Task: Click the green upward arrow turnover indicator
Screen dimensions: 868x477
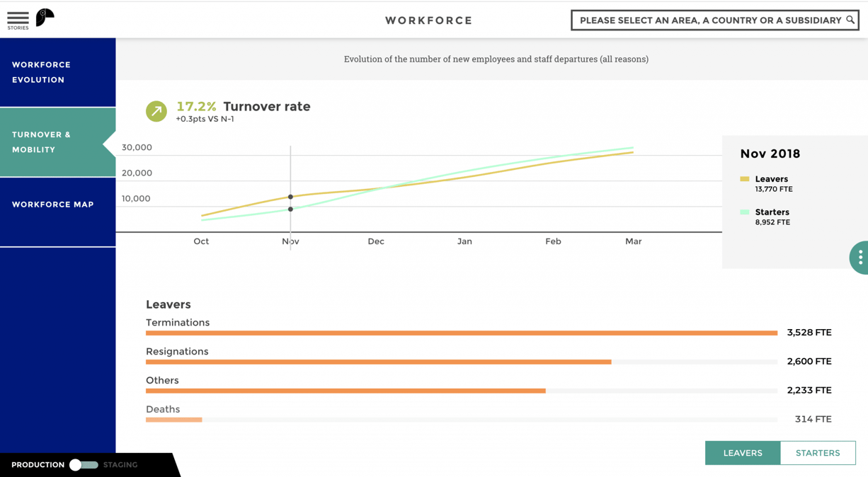Action: tap(156, 111)
